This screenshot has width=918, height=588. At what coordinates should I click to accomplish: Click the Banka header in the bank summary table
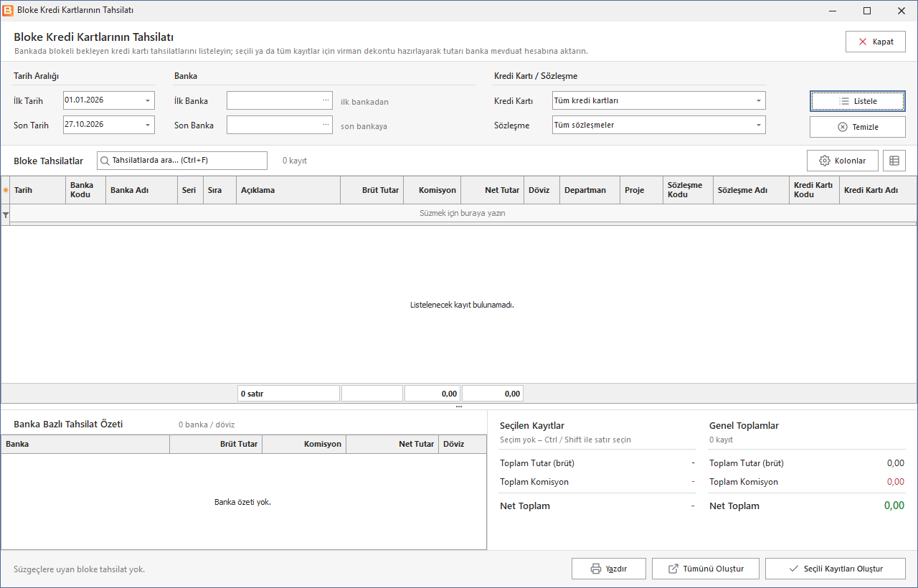[85, 444]
